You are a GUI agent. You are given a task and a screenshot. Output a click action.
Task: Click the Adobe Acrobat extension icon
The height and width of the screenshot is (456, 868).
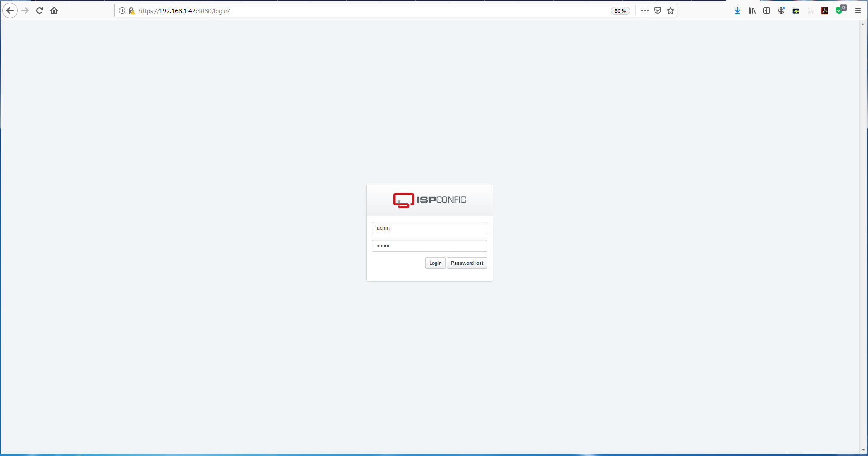pyautogui.click(x=825, y=10)
